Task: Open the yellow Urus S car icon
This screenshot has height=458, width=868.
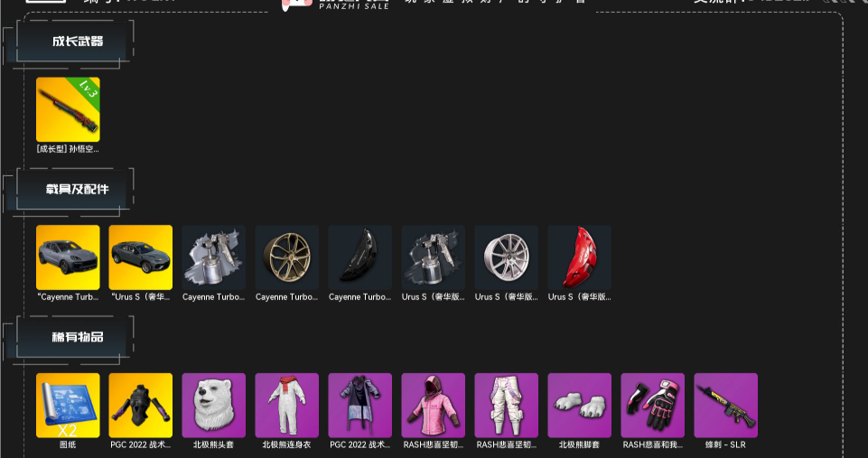Action: pyautogui.click(x=141, y=257)
